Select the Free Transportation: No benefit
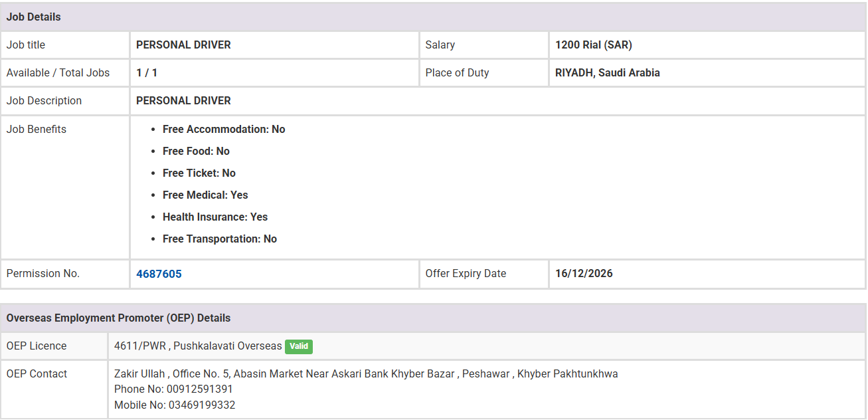868x420 pixels. click(x=220, y=239)
